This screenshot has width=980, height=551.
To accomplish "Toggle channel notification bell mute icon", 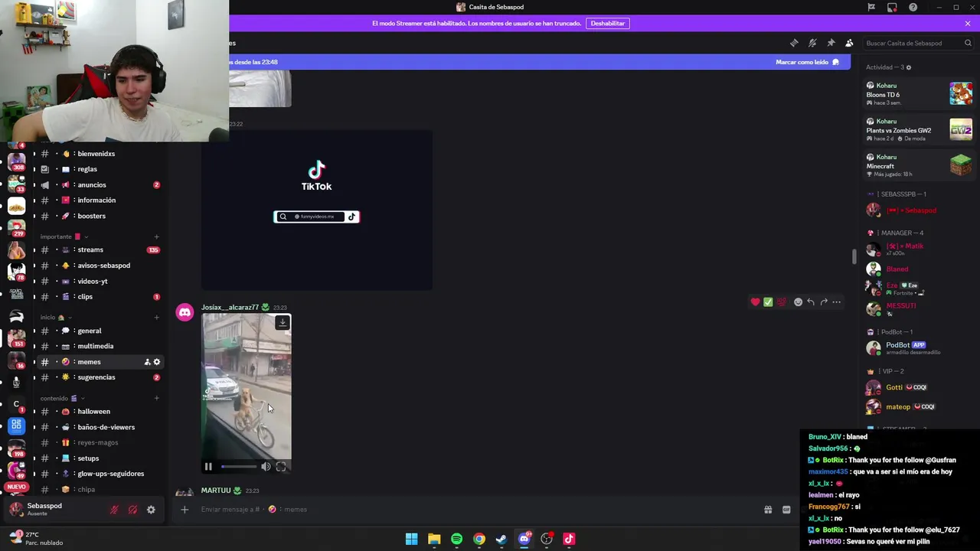I will (x=812, y=43).
